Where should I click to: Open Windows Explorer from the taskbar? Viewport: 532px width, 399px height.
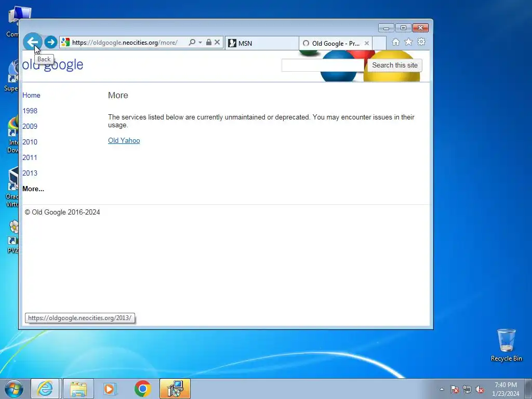click(78, 389)
